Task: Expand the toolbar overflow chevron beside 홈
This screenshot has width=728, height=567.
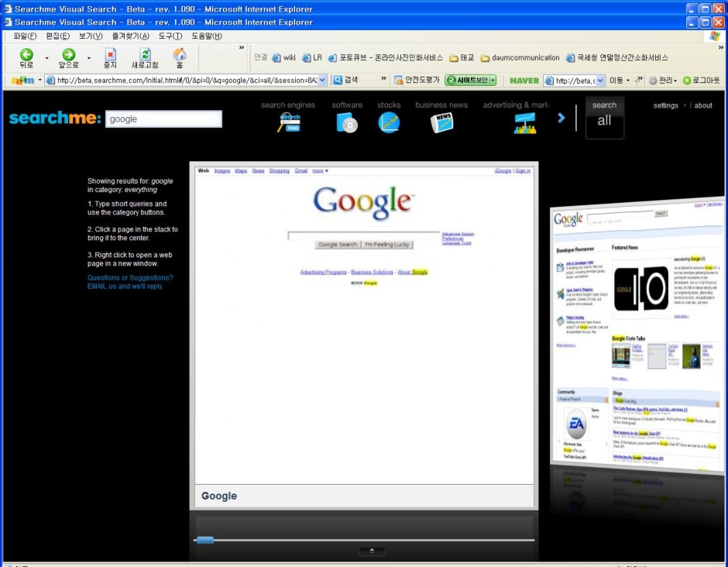Action: click(242, 47)
